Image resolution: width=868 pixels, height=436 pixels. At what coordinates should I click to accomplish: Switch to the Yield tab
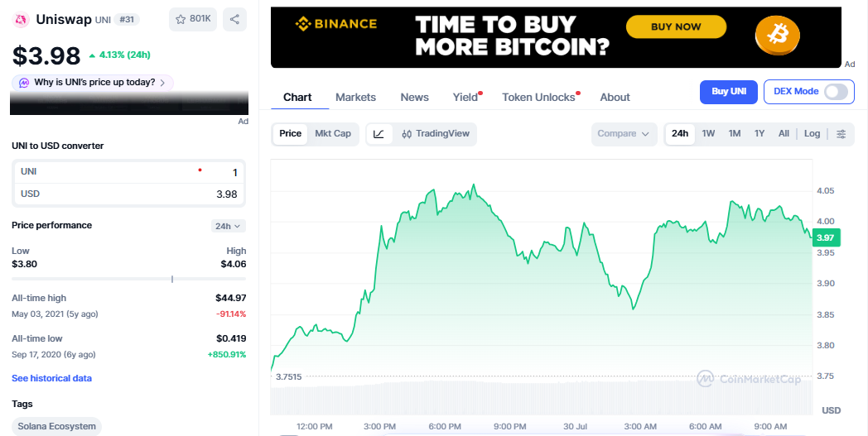point(465,98)
